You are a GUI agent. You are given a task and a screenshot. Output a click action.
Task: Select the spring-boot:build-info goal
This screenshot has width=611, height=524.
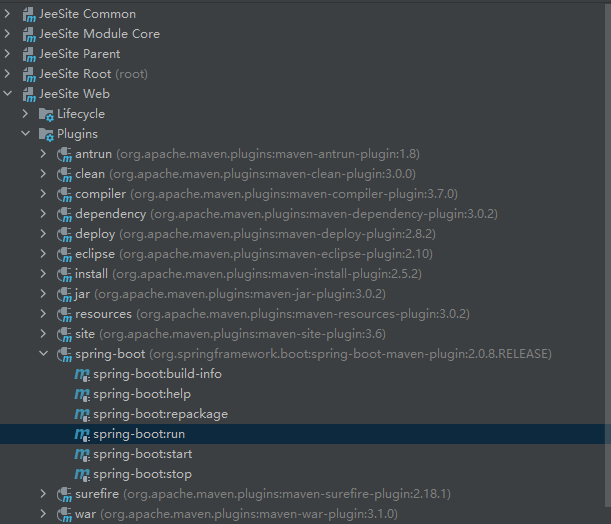(x=157, y=374)
